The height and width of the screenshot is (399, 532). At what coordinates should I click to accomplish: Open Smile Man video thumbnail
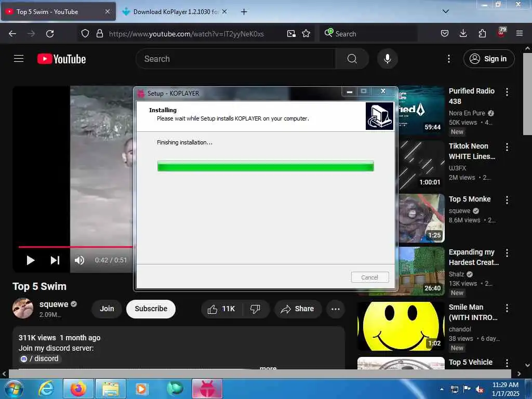pyautogui.click(x=401, y=326)
